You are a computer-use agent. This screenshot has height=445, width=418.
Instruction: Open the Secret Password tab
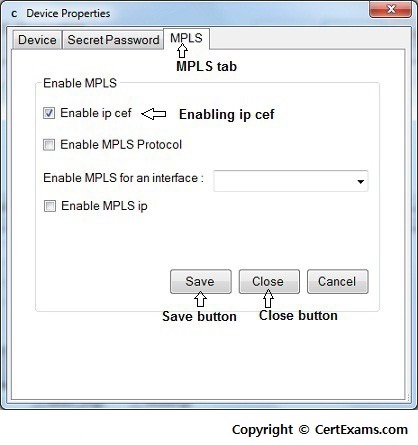(x=113, y=40)
